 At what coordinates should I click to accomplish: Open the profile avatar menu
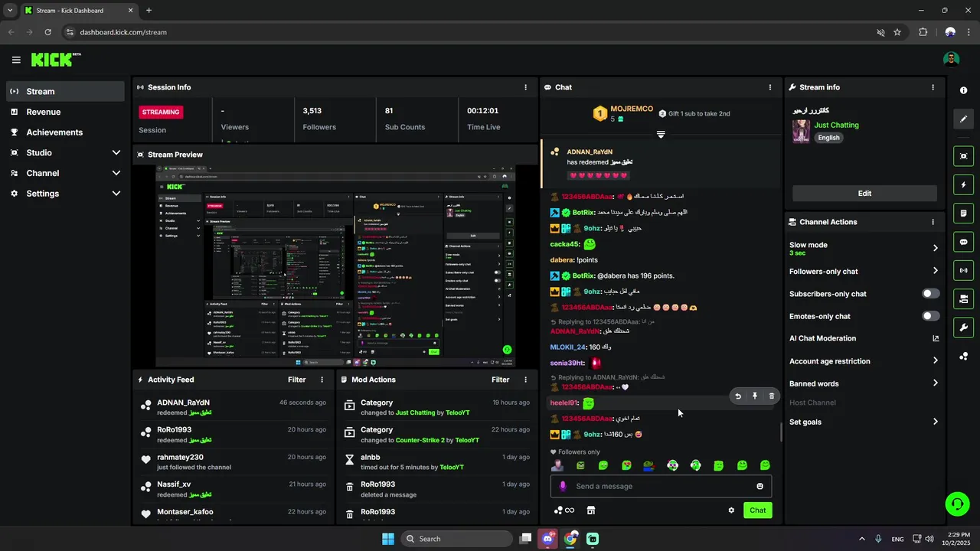click(x=951, y=60)
